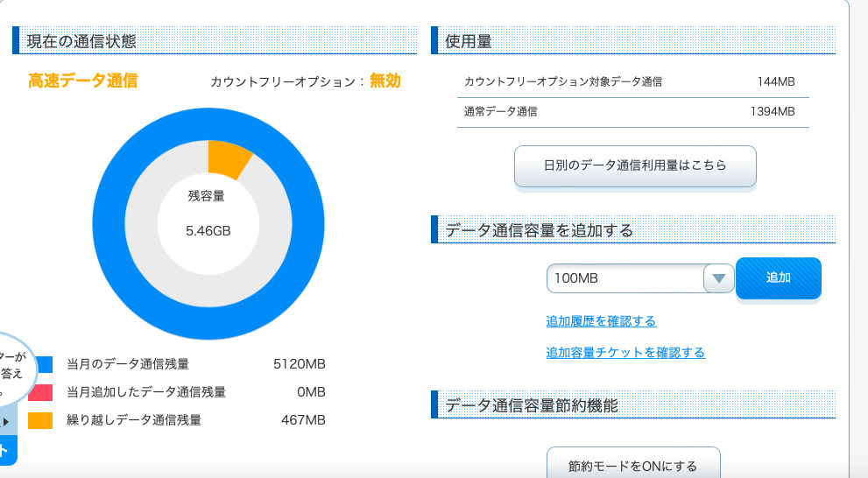This screenshot has height=478, width=868.
Task: Select the 通常データ通信 usage row
Action: [632, 111]
